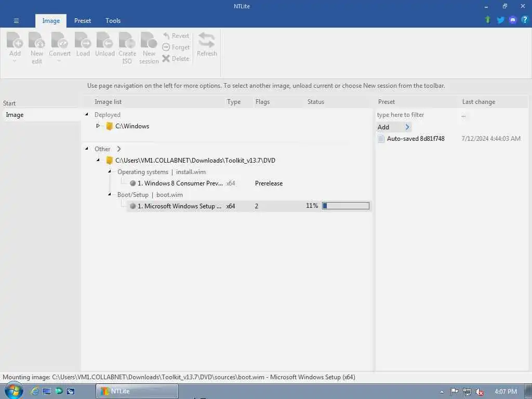The height and width of the screenshot is (399, 532).
Task: Click the Type column header
Action: (x=233, y=102)
